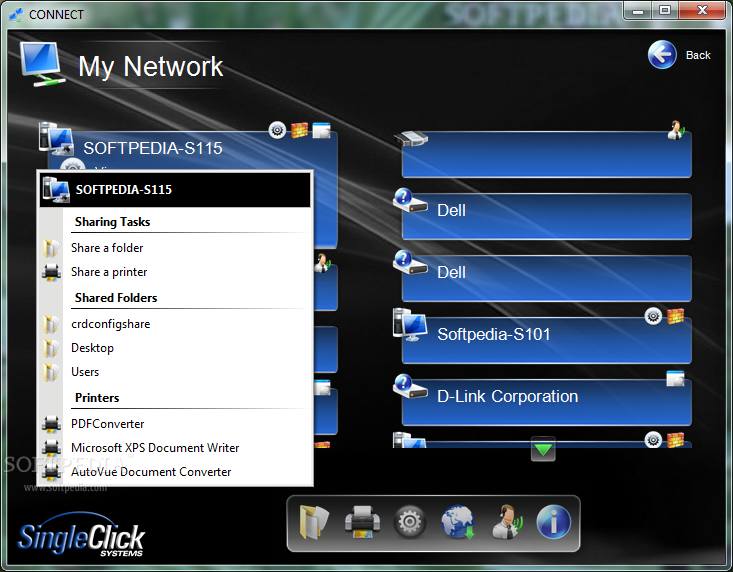This screenshot has width=733, height=572.
Task: Click folder icon beside crdconfigshare
Action: [51, 324]
